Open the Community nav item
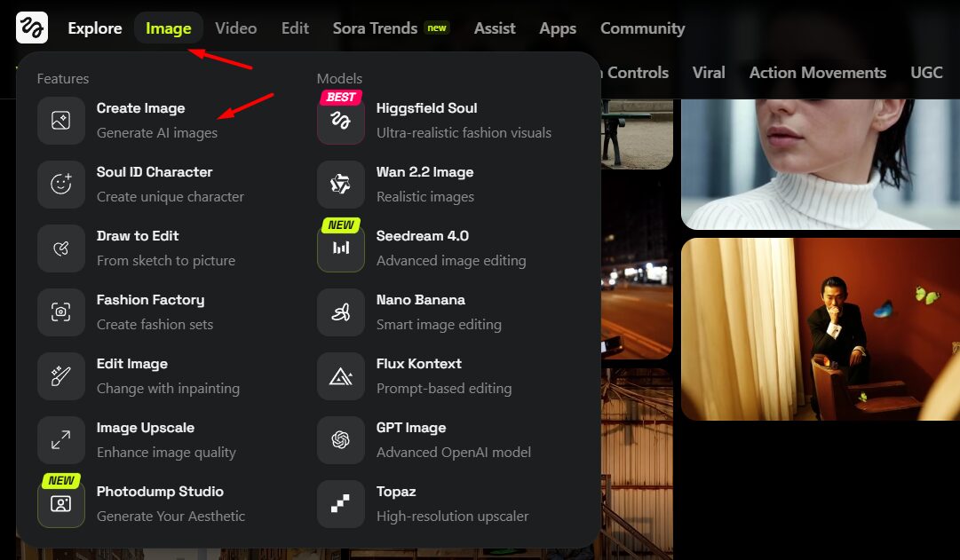960x560 pixels. [x=642, y=28]
